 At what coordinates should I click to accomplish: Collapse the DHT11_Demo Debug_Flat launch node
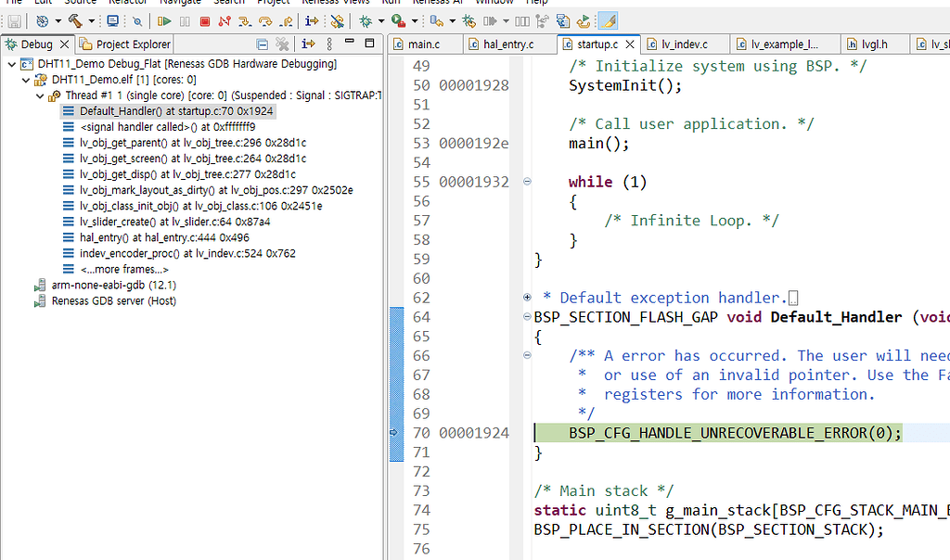pos(11,64)
